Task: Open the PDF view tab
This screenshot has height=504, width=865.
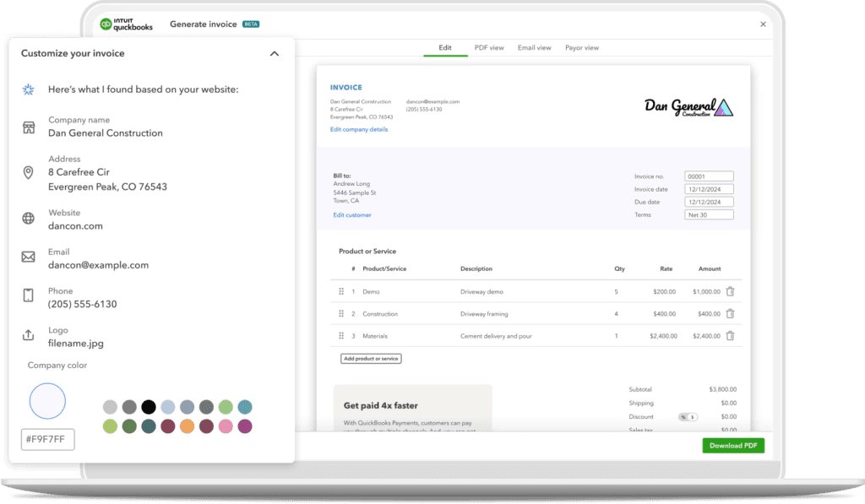Action: tap(489, 47)
